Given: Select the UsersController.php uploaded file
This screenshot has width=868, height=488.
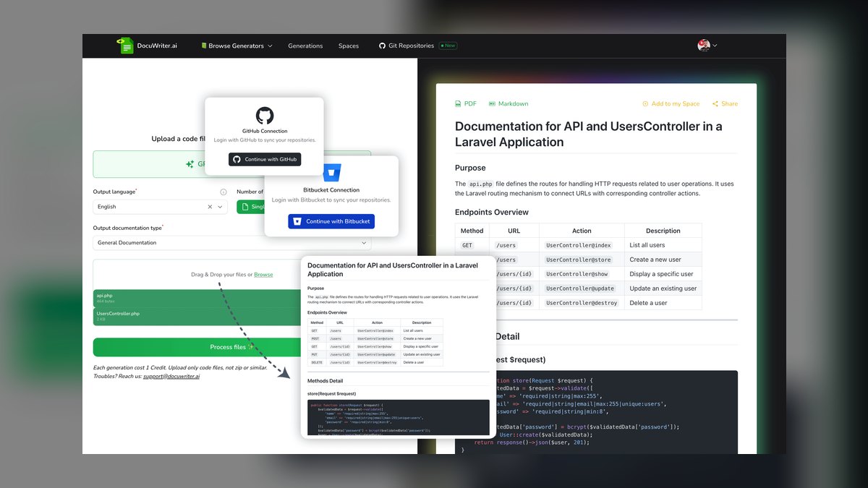Looking at the screenshot, I should [195, 316].
